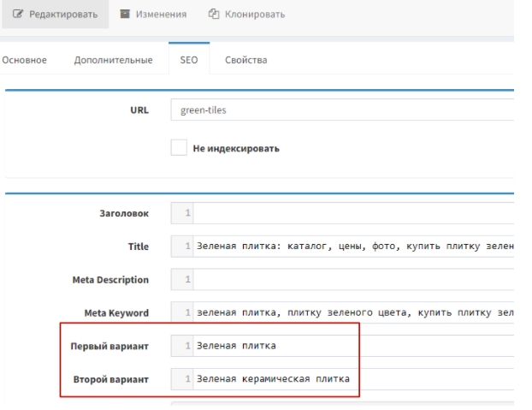Screen dimensions: 532x410
Task: Click the empty Meta Description field
Action: click(351, 280)
